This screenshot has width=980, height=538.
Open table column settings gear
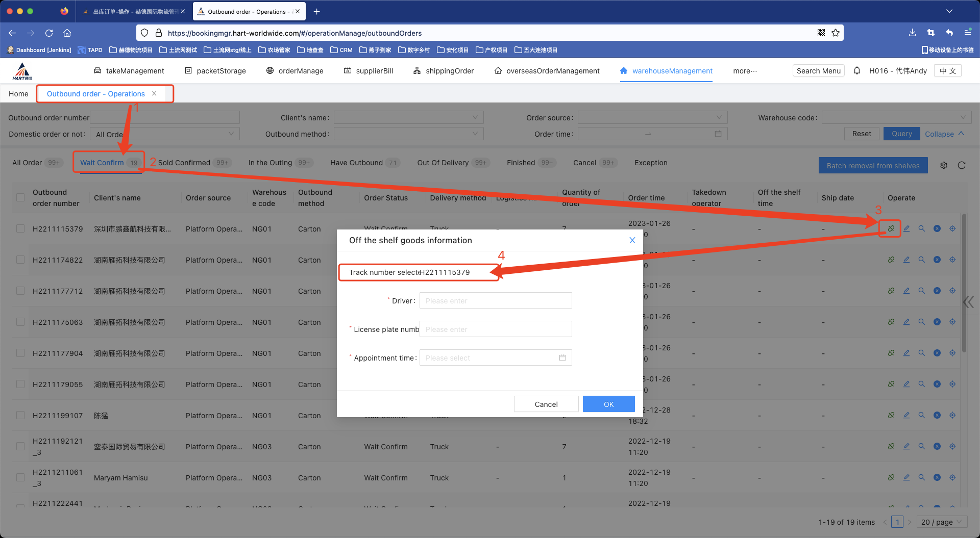click(x=944, y=165)
